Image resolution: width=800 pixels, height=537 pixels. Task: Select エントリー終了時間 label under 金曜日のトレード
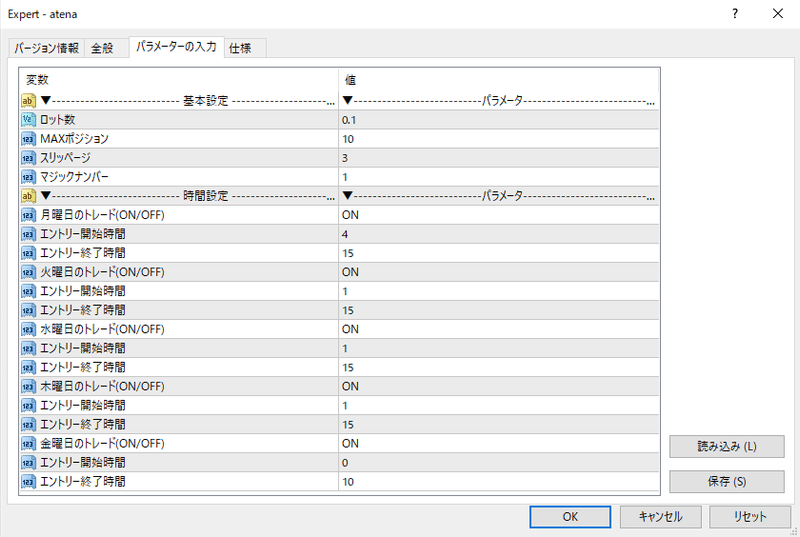(83, 481)
